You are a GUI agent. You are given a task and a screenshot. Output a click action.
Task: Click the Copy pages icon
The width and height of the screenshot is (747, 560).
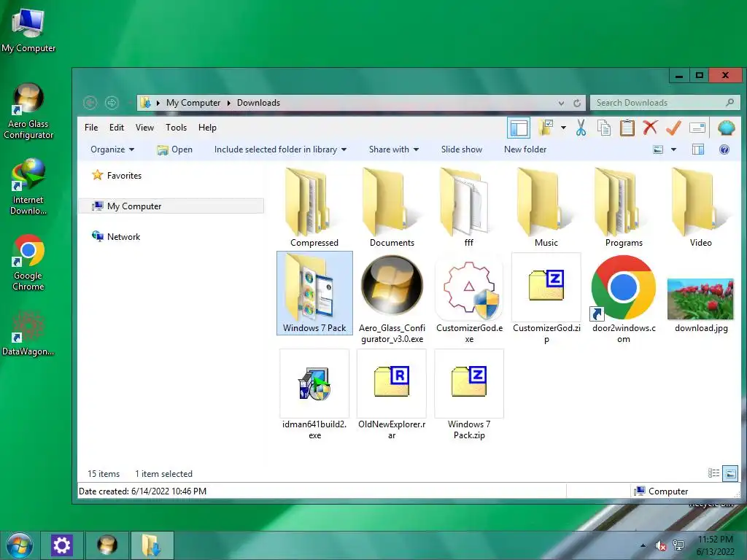click(603, 128)
